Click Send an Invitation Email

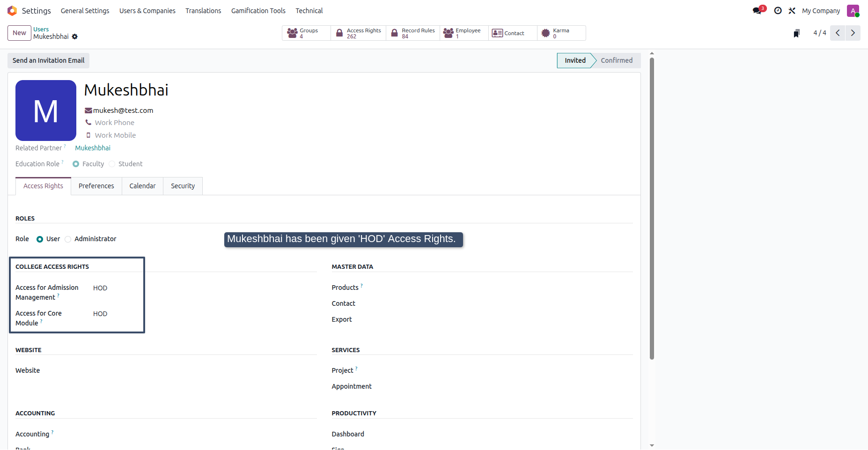coord(49,60)
